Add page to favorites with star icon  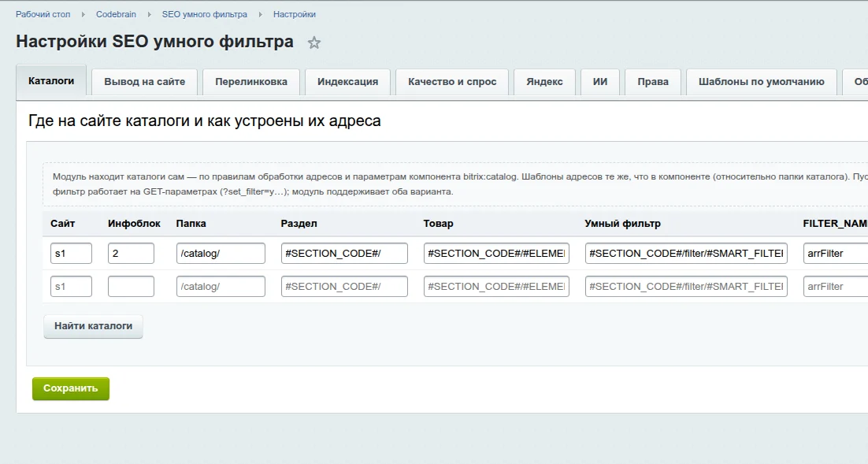pos(313,43)
